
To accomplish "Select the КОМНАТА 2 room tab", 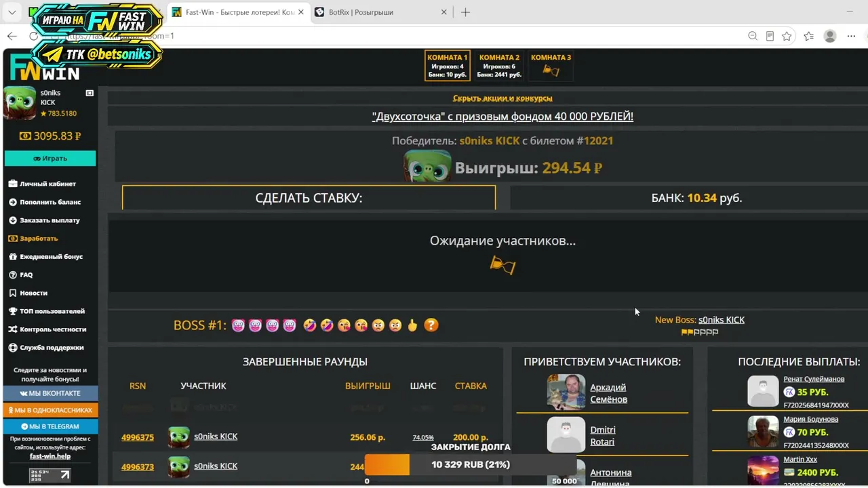I will point(499,66).
